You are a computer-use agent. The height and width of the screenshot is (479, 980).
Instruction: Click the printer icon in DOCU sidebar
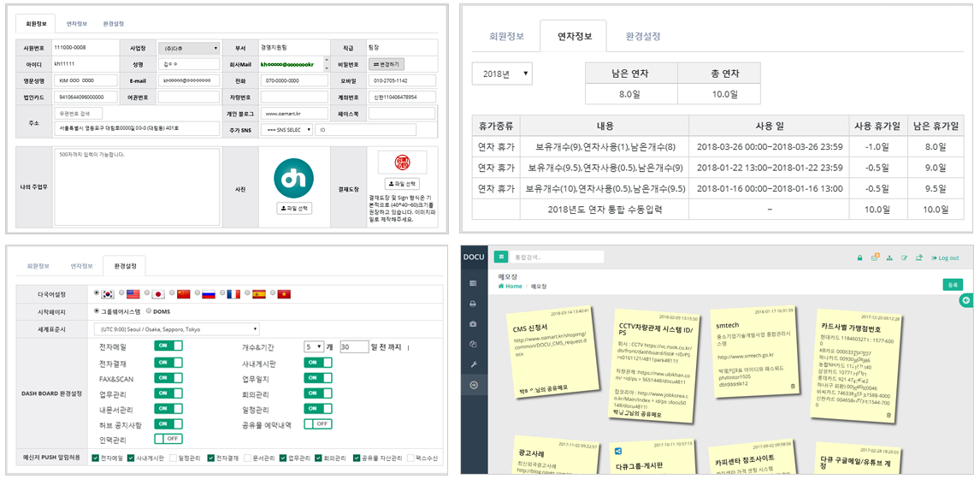click(x=473, y=304)
